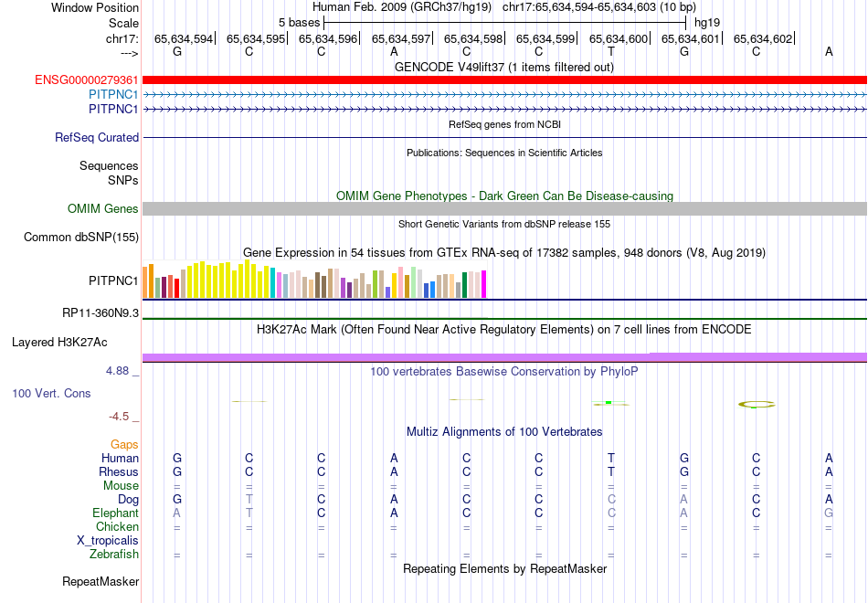Click the 65,634,597 ruler position
Viewport: 868px width, 603px height.
[x=401, y=38]
